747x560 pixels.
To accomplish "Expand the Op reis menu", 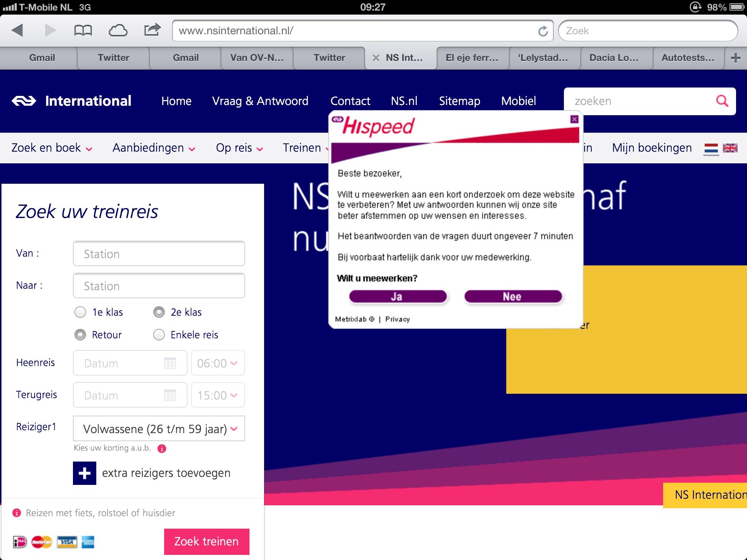I will click(x=239, y=148).
